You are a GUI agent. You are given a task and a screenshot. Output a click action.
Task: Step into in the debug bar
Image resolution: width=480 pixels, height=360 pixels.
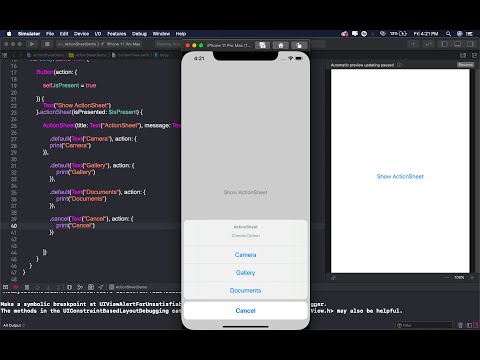(x=48, y=287)
